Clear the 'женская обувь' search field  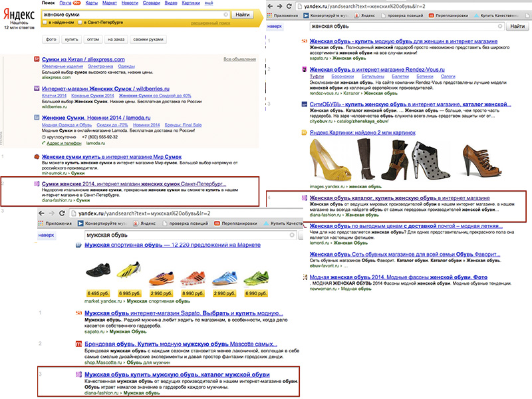click(x=500, y=26)
